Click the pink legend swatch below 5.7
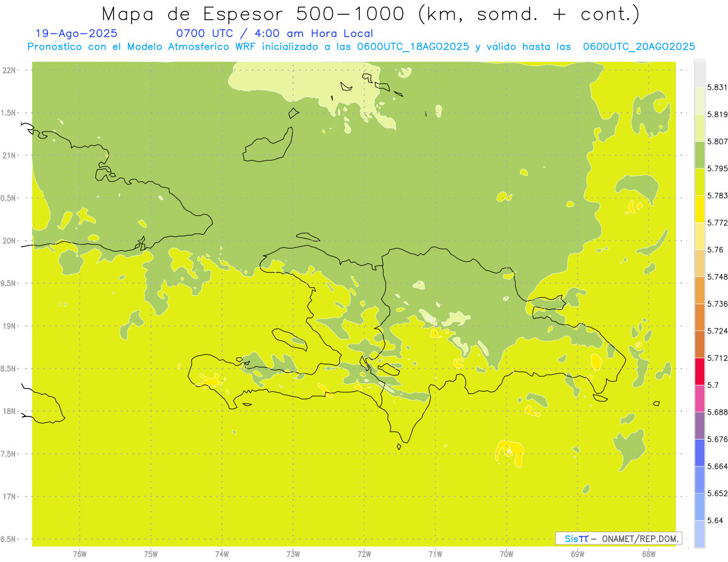The height and width of the screenshot is (562, 728). (x=699, y=398)
